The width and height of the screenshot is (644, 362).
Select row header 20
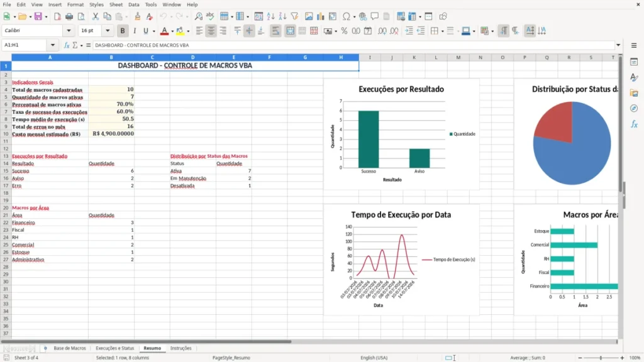coord(6,207)
